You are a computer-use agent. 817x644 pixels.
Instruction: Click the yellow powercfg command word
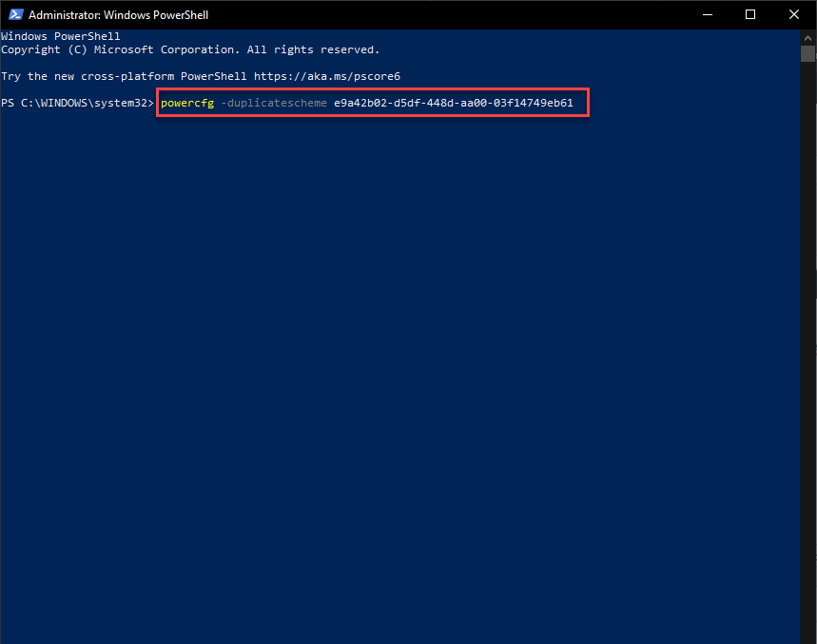coord(187,103)
